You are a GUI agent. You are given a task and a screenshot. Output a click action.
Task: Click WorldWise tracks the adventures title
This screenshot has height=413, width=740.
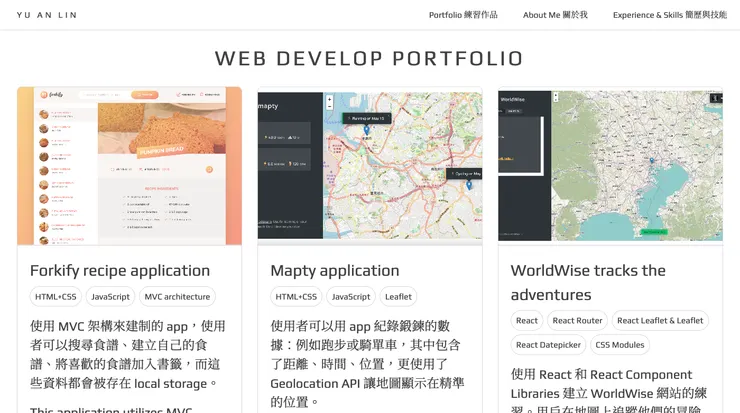(588, 282)
